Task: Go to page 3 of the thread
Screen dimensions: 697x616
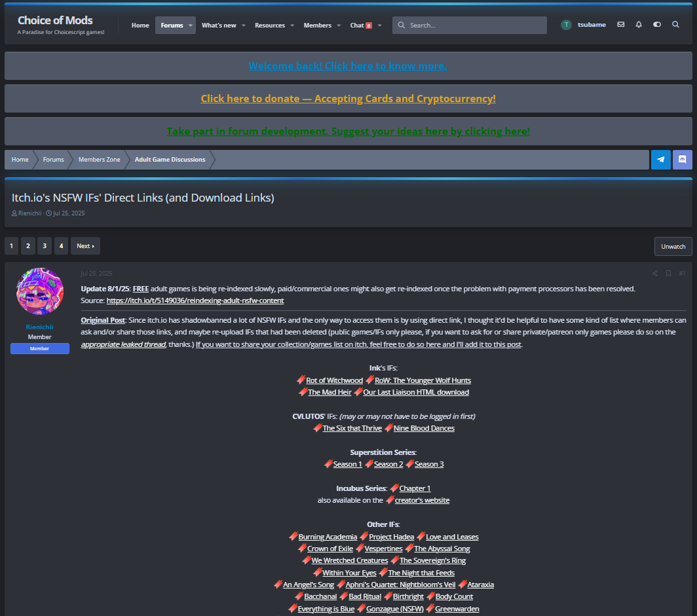Action: (45, 246)
